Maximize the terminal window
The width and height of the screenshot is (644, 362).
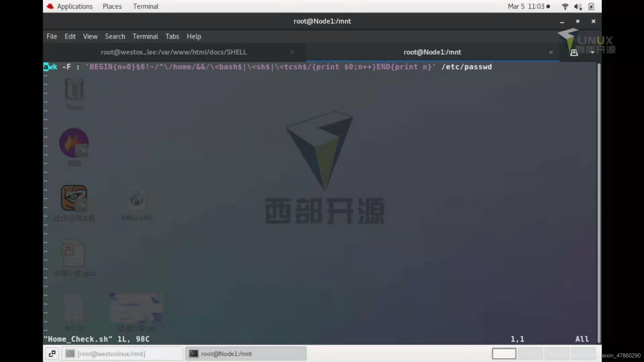(x=578, y=21)
